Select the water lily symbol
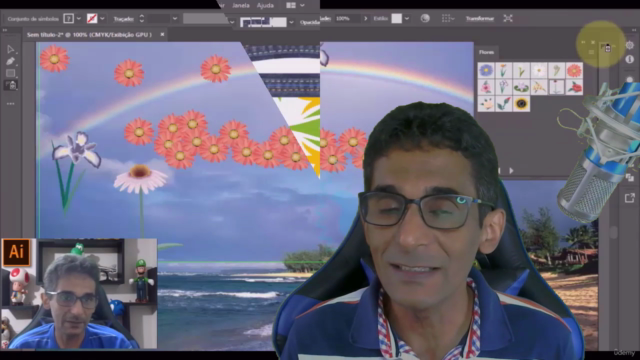The height and width of the screenshot is (360, 640). tap(521, 87)
